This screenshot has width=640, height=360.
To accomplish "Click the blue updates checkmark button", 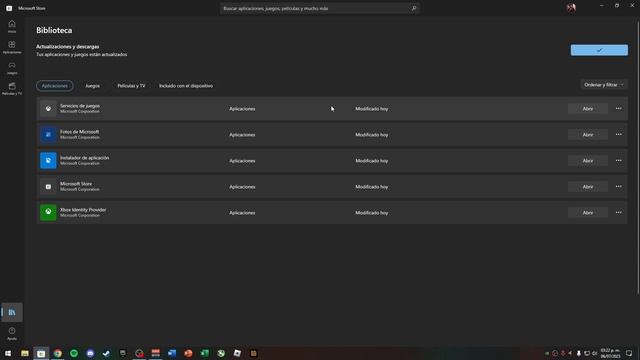I will (599, 50).
